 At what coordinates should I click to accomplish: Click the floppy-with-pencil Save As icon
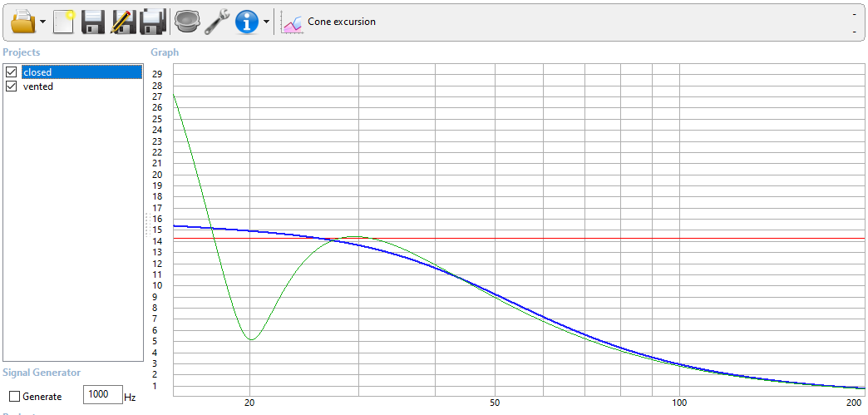coord(122,22)
